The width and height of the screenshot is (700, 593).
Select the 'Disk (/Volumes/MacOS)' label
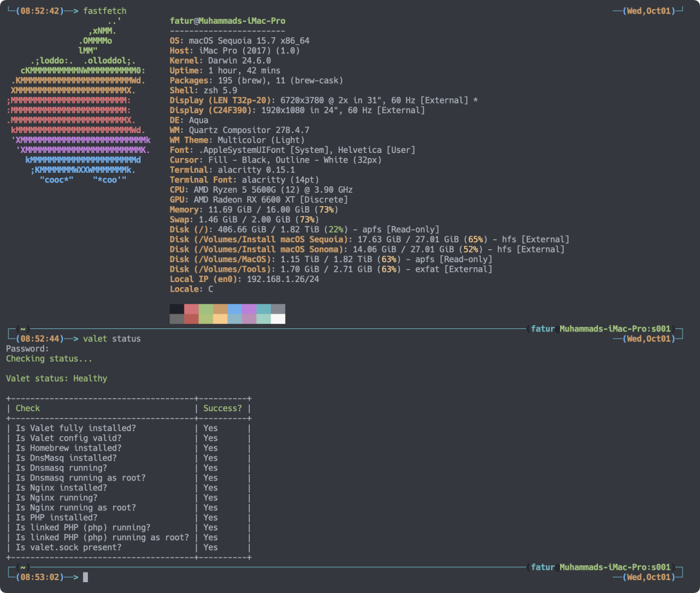point(220,259)
